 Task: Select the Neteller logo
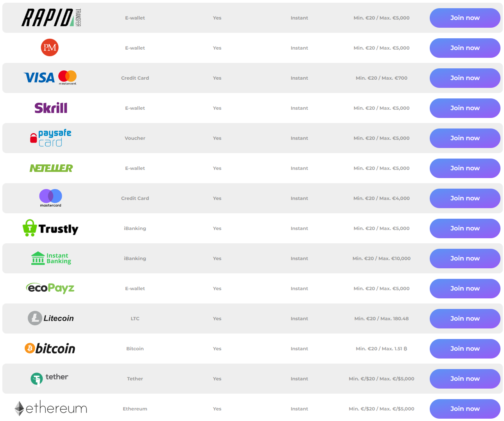click(51, 168)
